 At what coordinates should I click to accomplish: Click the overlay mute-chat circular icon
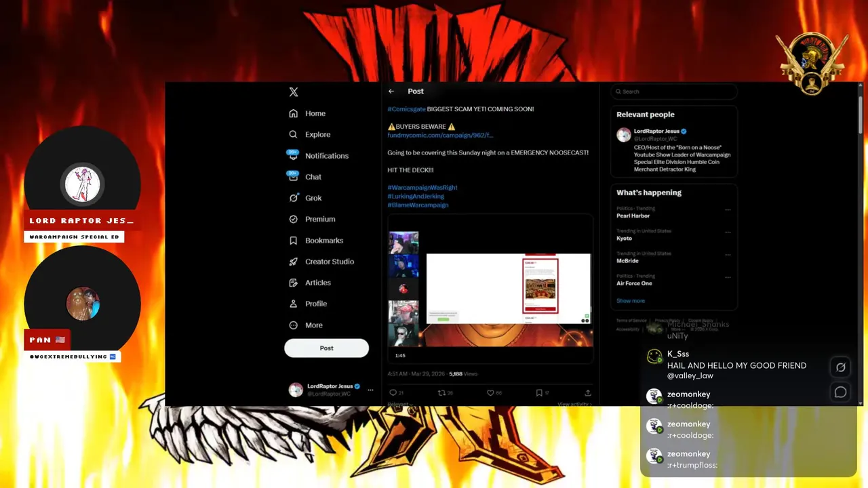840,367
